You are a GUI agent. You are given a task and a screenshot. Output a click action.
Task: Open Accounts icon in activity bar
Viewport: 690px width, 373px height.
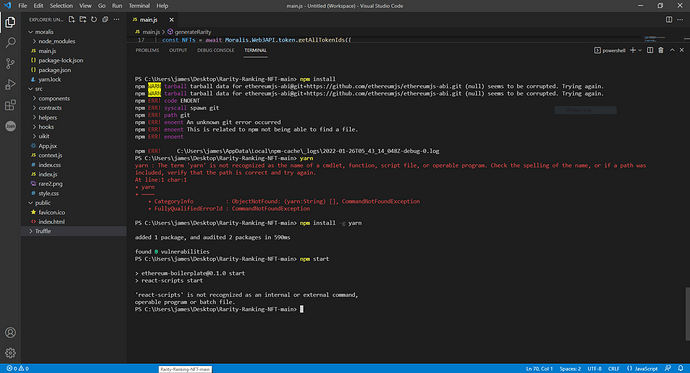click(10, 333)
